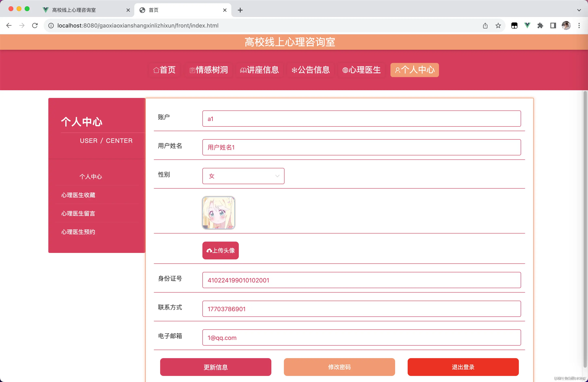Open the Vue devtools extension icon
This screenshot has width=588, height=382.
pyautogui.click(x=528, y=25)
